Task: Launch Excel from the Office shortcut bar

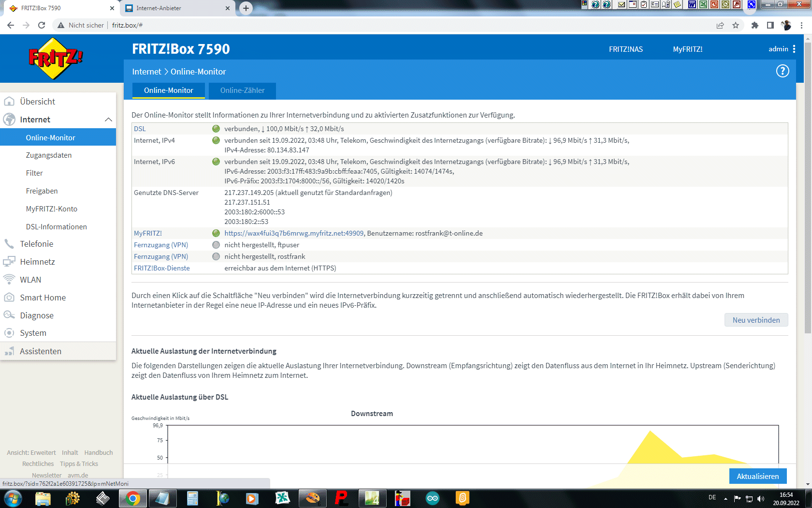Action: click(703, 4)
